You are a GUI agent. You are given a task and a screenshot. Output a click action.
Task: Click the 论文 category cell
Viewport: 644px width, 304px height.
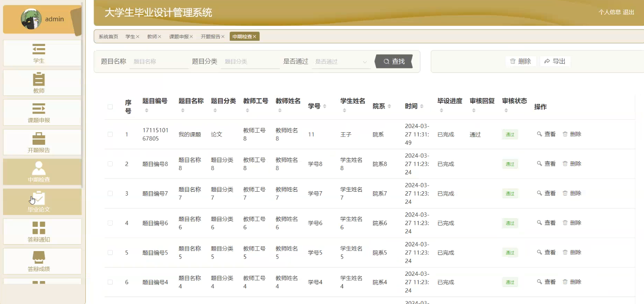coord(217,134)
